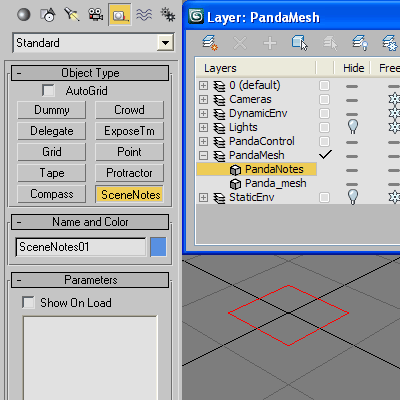Open the blue object color swatch
Viewport: 400px width, 400px height.
[158, 247]
